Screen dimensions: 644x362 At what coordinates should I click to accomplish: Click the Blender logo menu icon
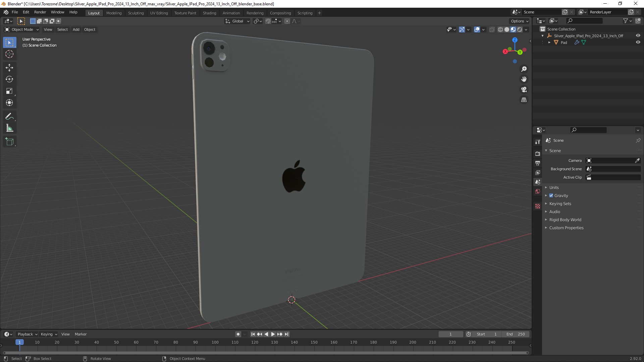point(6,12)
